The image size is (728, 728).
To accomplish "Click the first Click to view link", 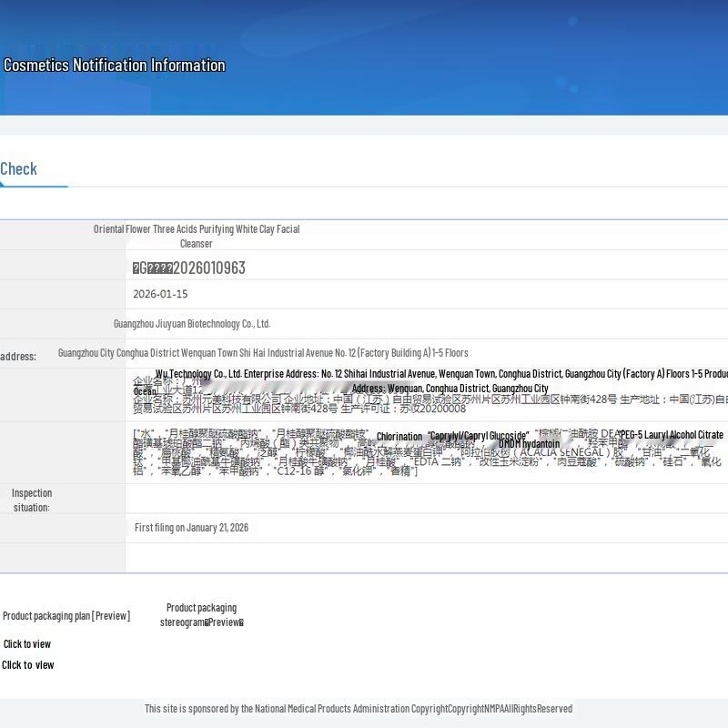I will point(27,644).
